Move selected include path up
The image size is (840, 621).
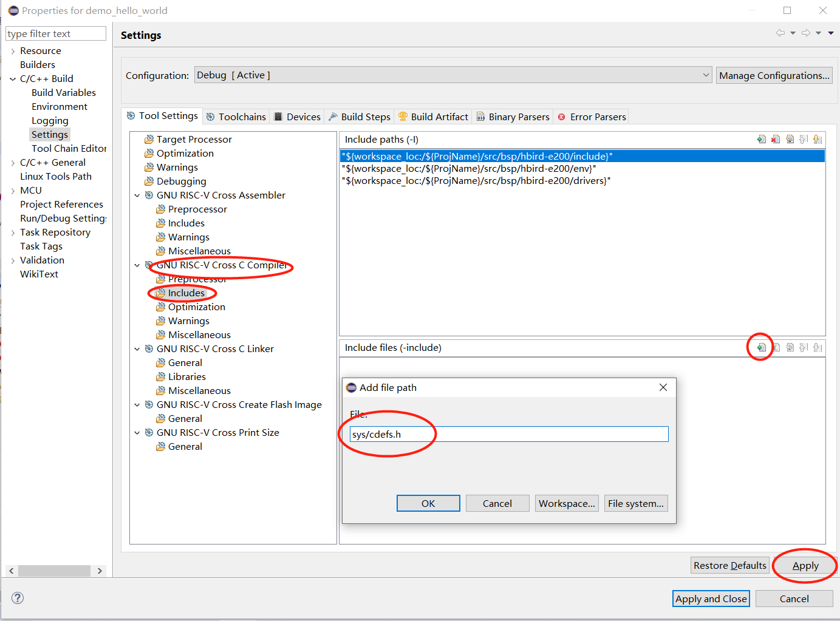(x=803, y=139)
